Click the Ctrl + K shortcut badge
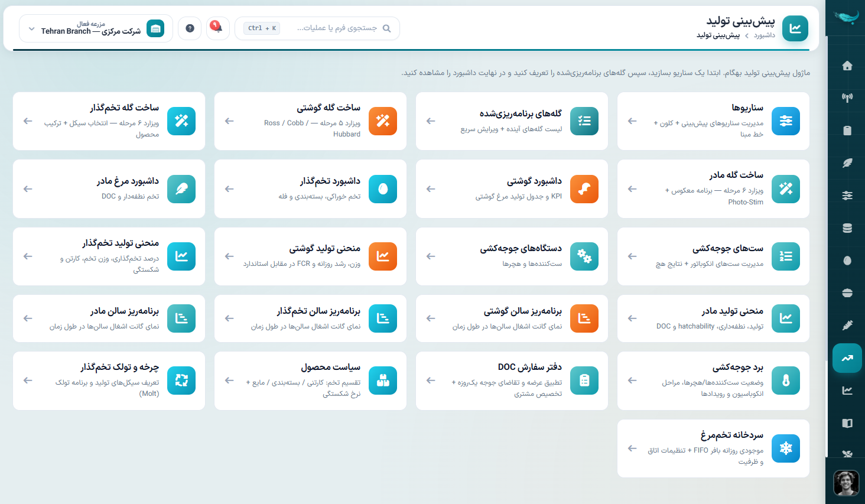 click(262, 28)
